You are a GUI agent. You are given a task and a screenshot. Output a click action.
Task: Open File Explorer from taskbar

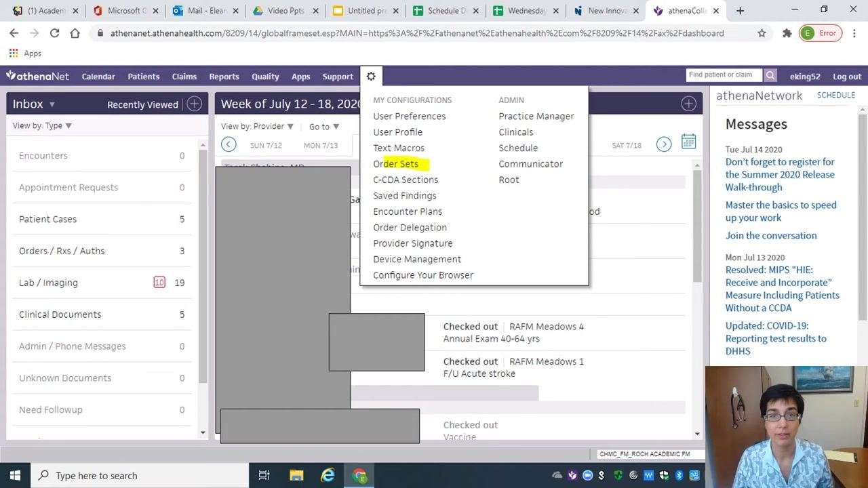coord(296,475)
